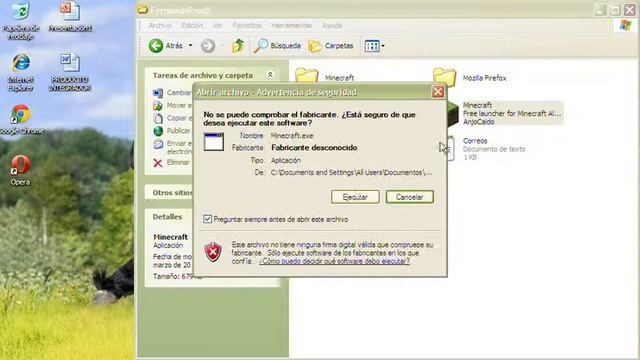This screenshot has width=640, height=360.
Task: Click the Fabricante desconocido text
Action: coord(314,147)
